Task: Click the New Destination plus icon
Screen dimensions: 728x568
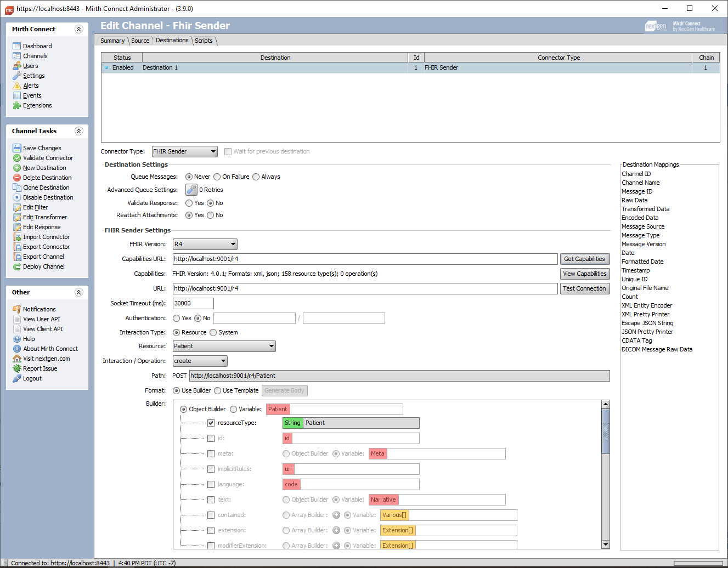Action: 17,168
